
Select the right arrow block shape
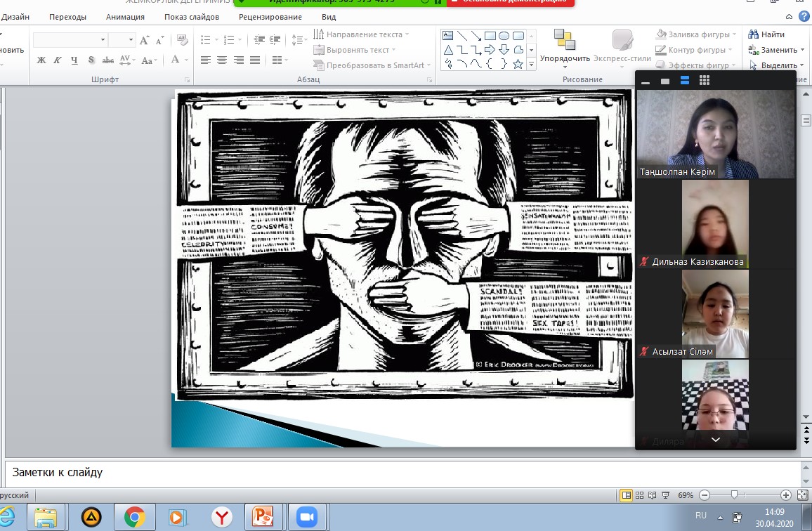tap(490, 50)
